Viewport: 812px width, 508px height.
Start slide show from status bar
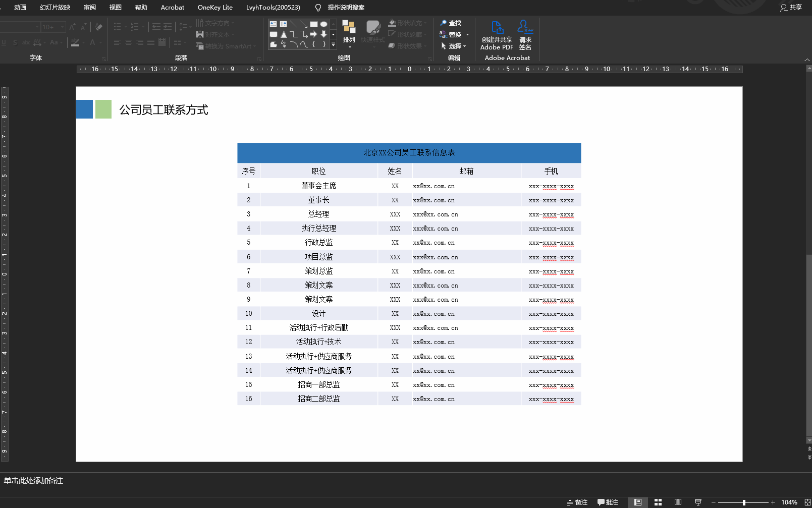coord(698,502)
